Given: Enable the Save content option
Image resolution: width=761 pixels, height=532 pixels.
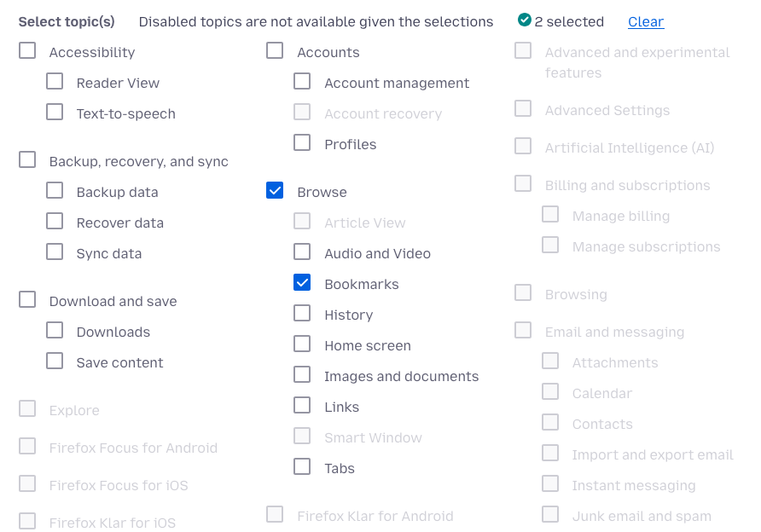Looking at the screenshot, I should pos(55,361).
